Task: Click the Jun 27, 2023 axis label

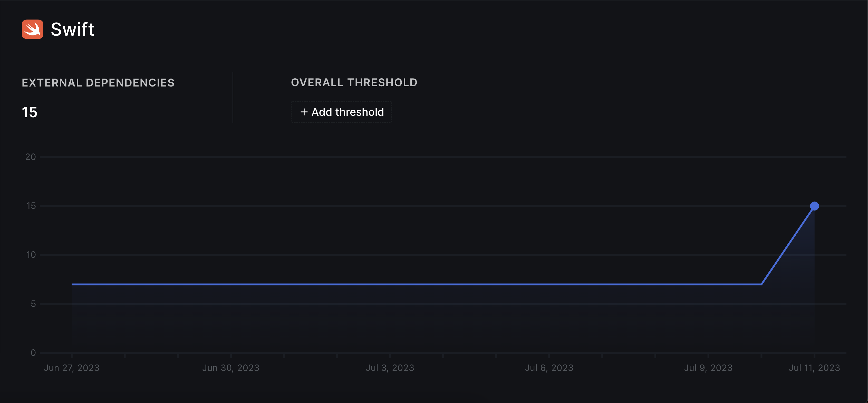Action: [x=71, y=368]
